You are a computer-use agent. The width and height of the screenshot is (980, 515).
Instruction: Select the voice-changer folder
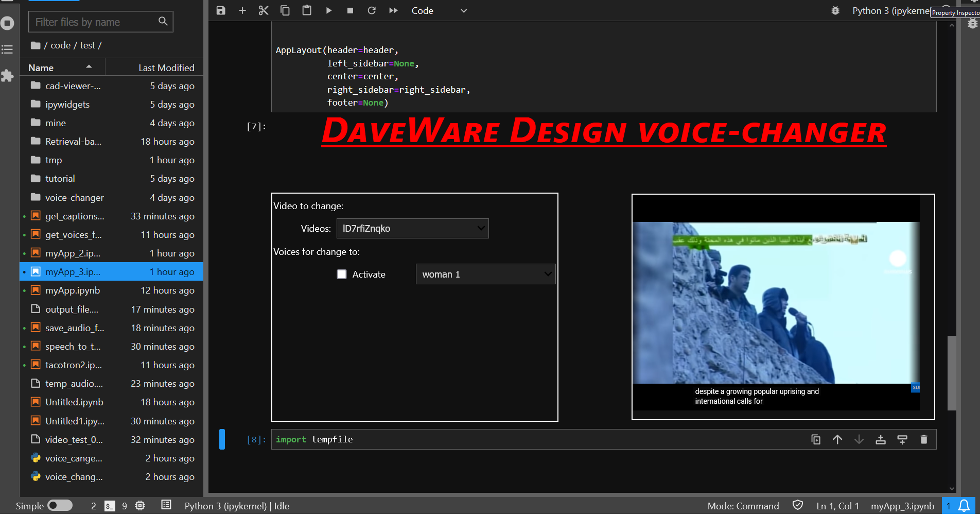pos(111,198)
